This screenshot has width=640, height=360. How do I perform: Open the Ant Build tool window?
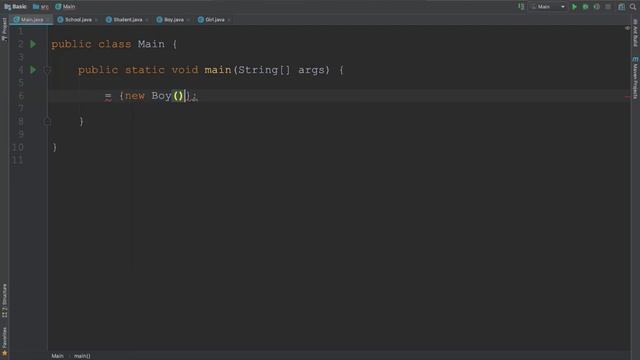[636, 33]
